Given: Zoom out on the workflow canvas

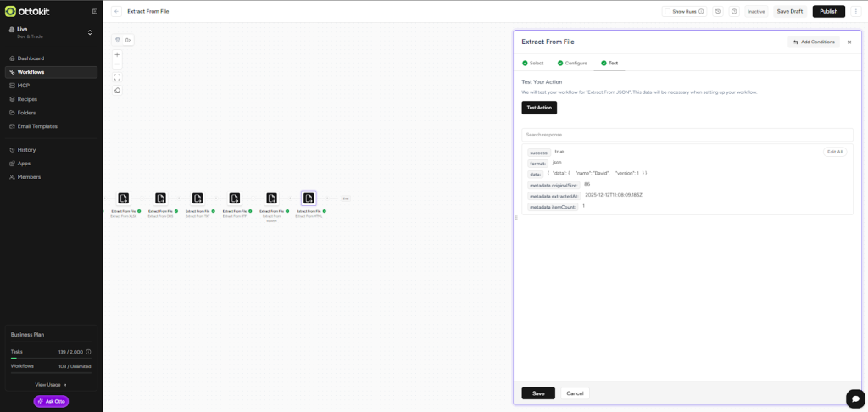Looking at the screenshot, I should 117,64.
